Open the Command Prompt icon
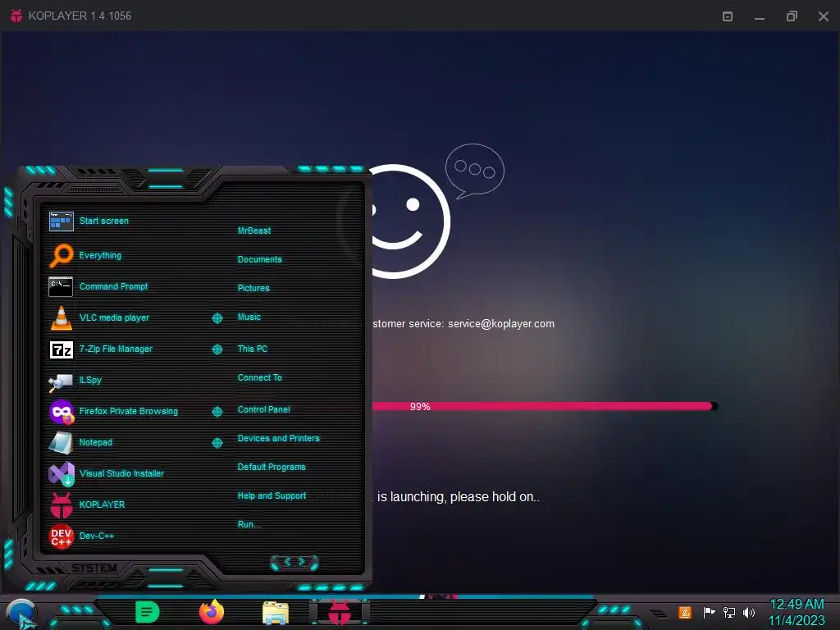Screen dimensions: 840x630 (x=61, y=286)
